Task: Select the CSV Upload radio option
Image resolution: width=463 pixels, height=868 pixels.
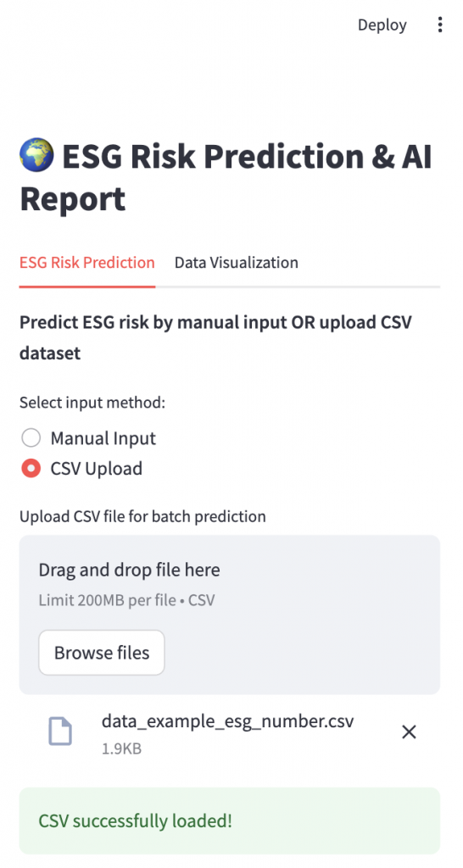Action: pos(31,468)
